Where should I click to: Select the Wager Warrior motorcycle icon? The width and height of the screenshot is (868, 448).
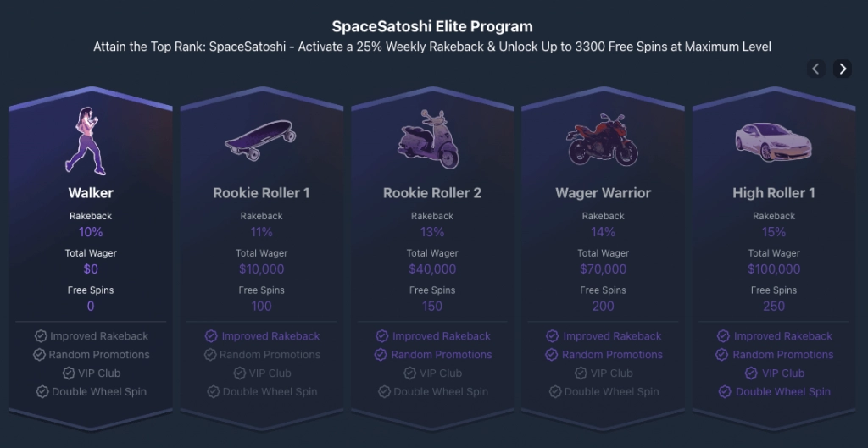tap(603, 140)
